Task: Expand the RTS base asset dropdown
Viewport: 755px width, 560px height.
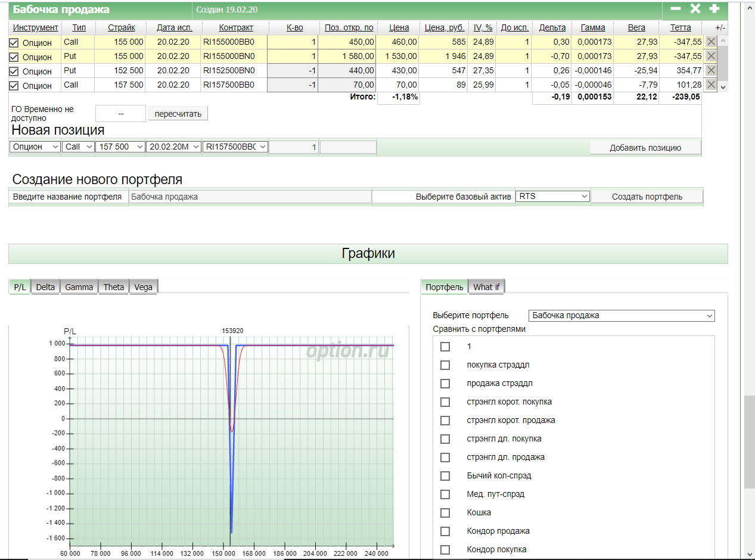Action: coord(552,196)
